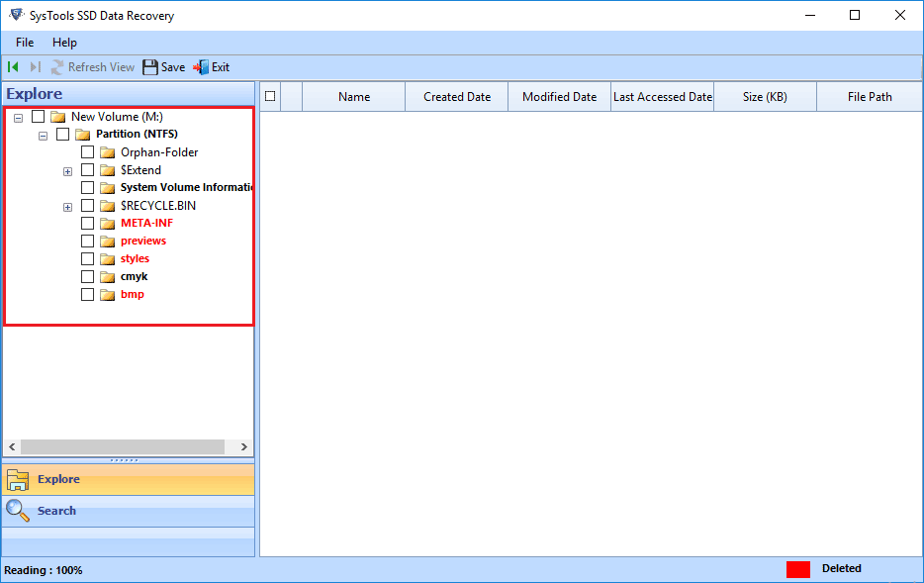Sort by the Modified Date column
The width and height of the screenshot is (924, 583).
559,97
